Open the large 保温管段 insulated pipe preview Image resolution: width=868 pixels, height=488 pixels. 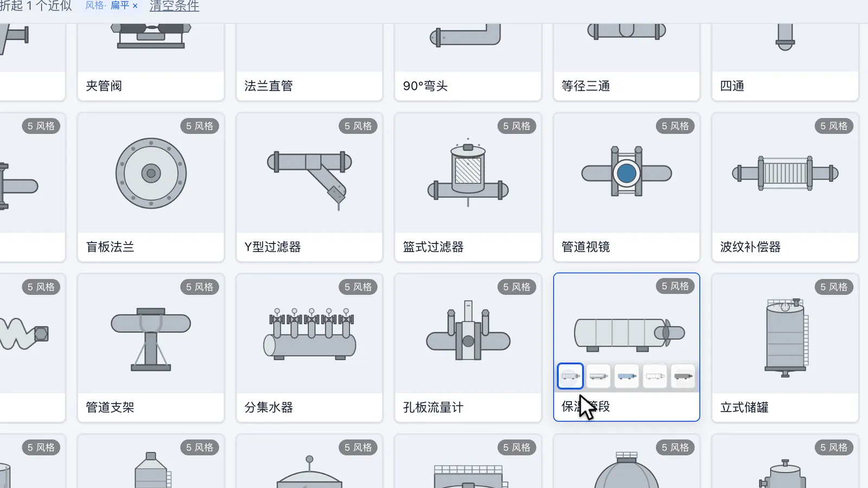tap(629, 335)
